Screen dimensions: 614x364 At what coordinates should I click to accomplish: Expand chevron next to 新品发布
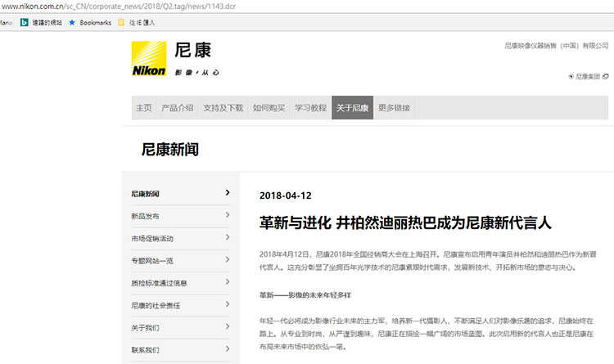228,214
